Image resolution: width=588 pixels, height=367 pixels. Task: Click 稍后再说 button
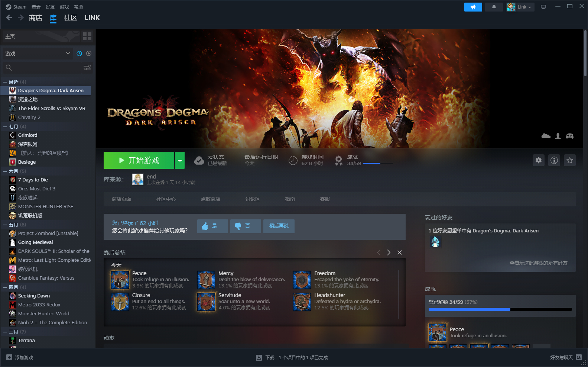click(279, 226)
